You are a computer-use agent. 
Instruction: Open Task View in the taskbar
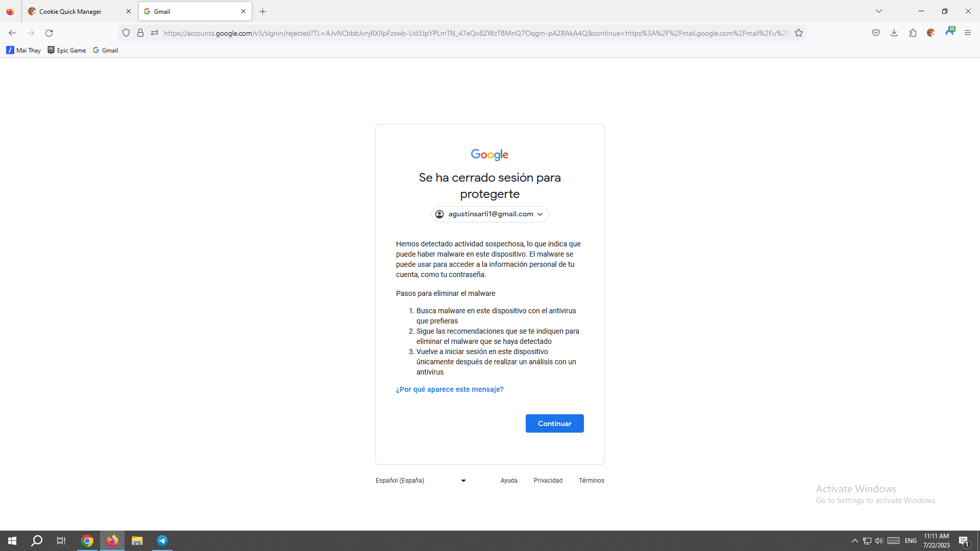61,541
